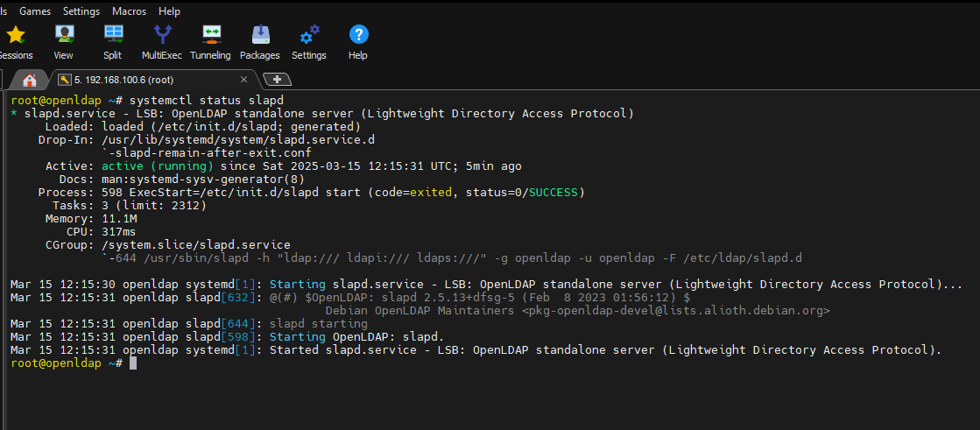Select the Split terminal icon
Viewport: 980px width, 430px height.
click(x=113, y=41)
